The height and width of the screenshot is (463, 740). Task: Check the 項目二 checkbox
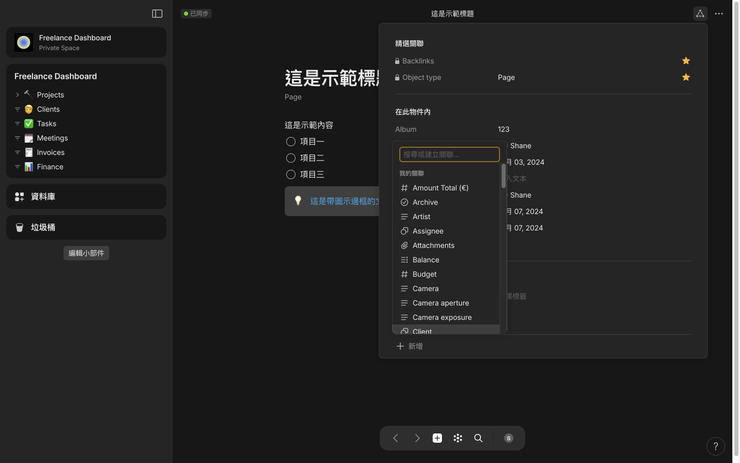coord(291,158)
